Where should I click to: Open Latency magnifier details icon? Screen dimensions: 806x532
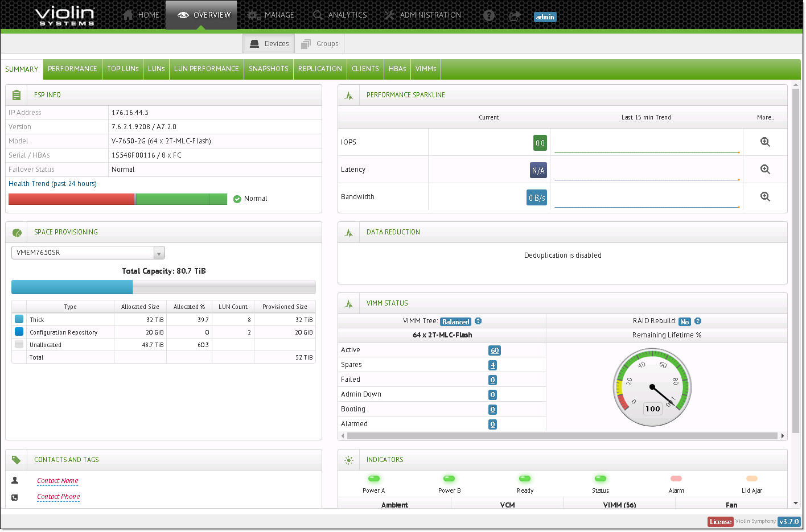(765, 169)
